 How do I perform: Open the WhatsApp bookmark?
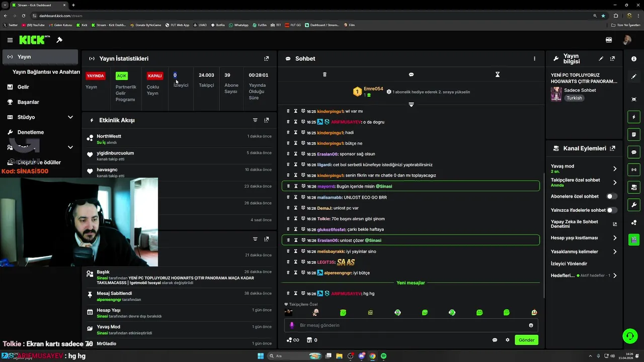(238, 25)
